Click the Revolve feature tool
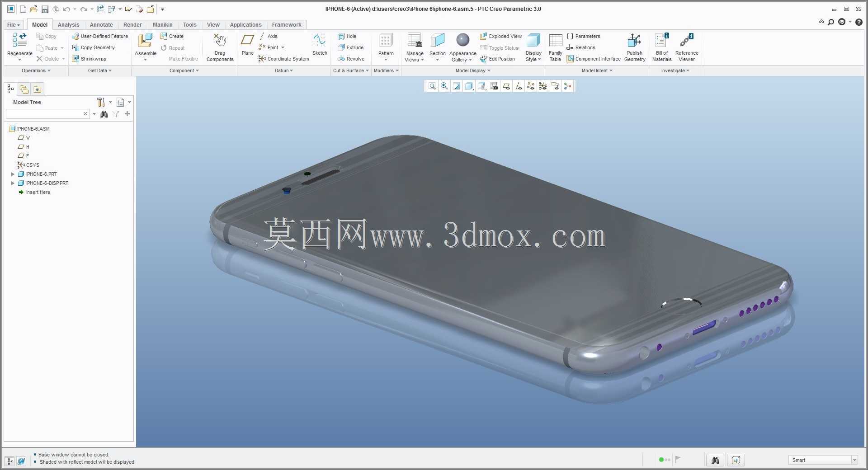Image resolution: width=868 pixels, height=470 pixels. pos(351,59)
